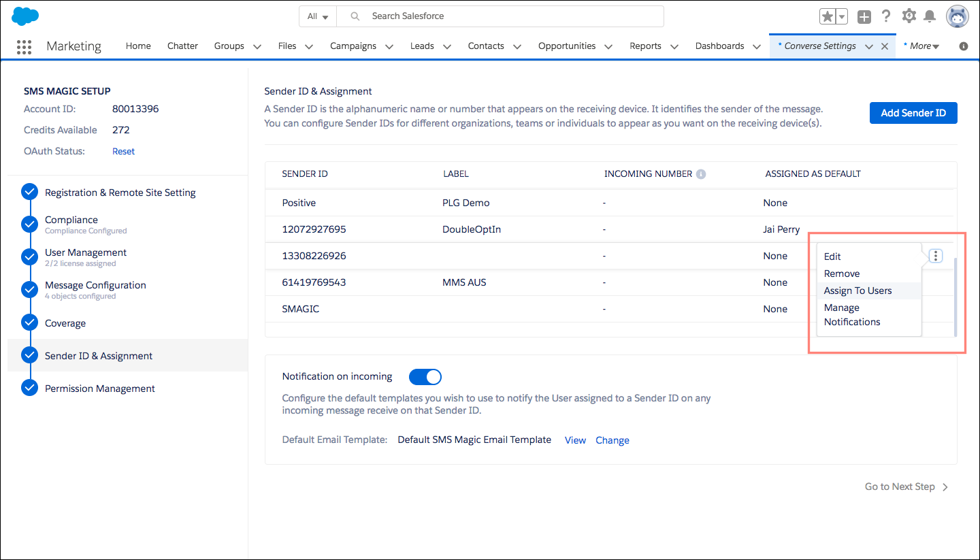Click the search magnifier icon
The height and width of the screenshot is (560, 980).
(x=355, y=16)
